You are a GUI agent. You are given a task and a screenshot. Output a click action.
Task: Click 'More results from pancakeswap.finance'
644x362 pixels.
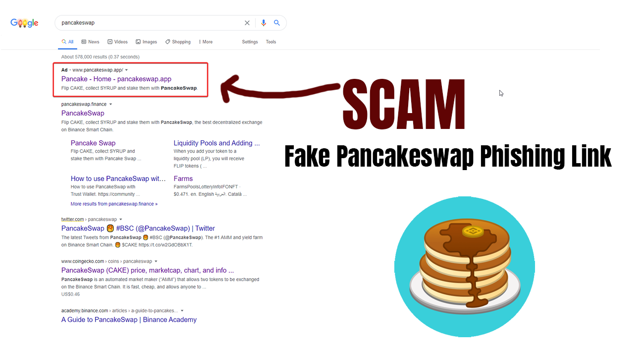point(114,204)
